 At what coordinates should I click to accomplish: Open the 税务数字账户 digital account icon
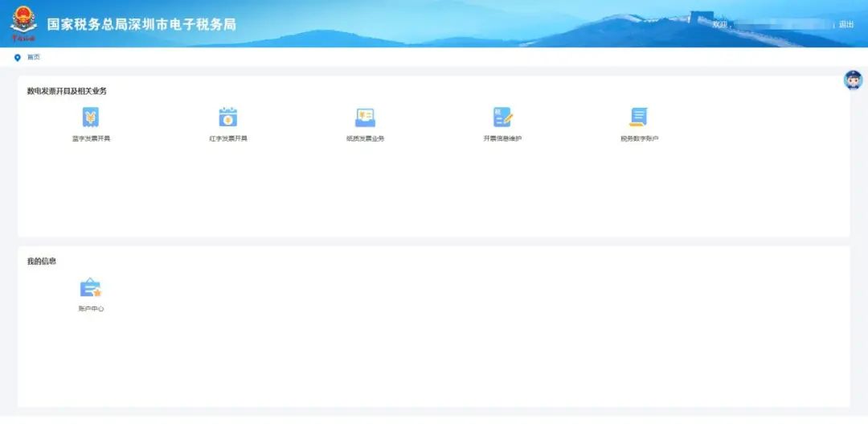point(639,117)
